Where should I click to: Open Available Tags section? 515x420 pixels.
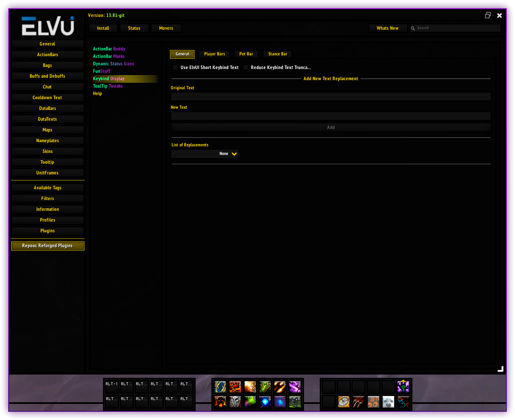pyautogui.click(x=48, y=188)
